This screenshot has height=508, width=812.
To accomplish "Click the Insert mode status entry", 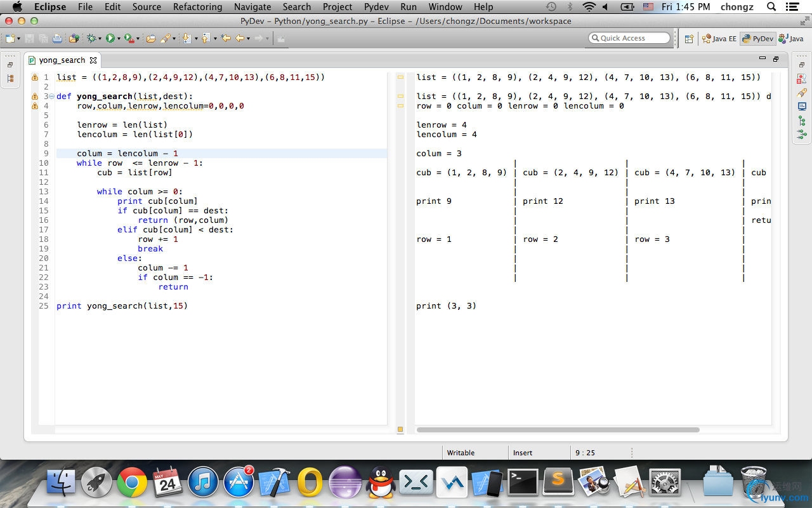I will pos(523,453).
